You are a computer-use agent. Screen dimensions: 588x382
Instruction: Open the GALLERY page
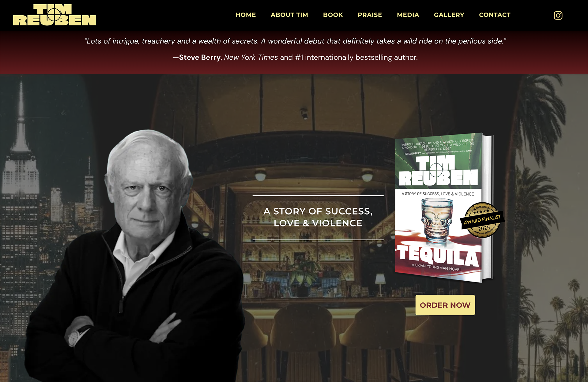click(x=449, y=15)
